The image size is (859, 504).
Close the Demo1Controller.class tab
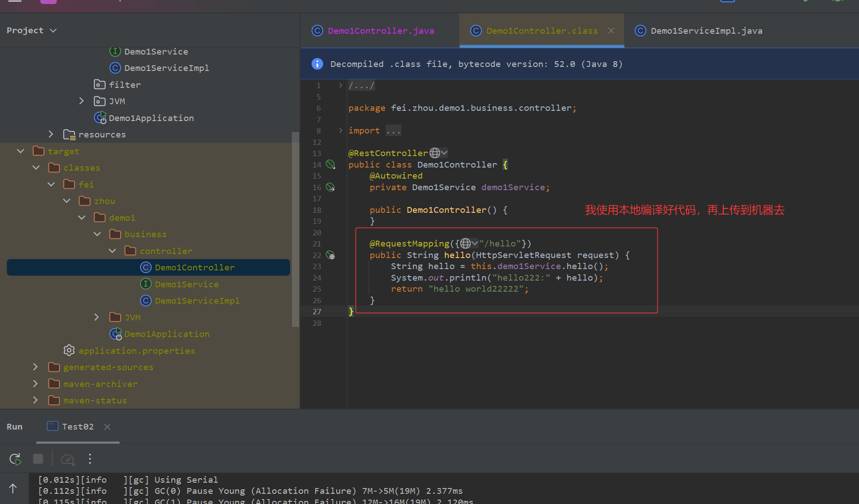(611, 31)
